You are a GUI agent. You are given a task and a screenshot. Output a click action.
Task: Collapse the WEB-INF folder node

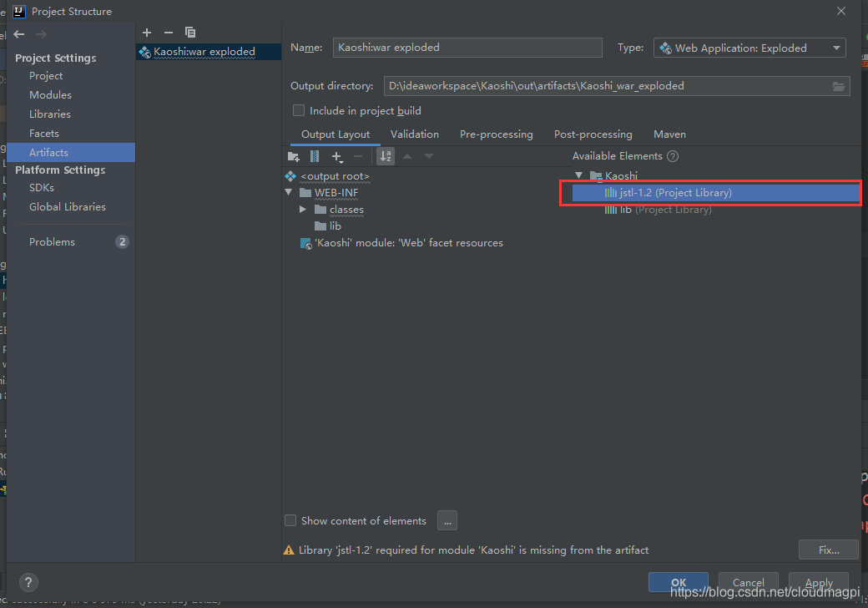289,192
